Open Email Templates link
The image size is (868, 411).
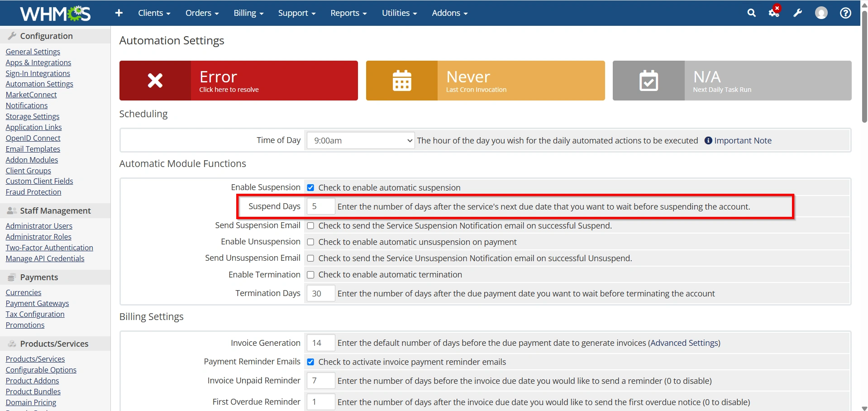33,149
